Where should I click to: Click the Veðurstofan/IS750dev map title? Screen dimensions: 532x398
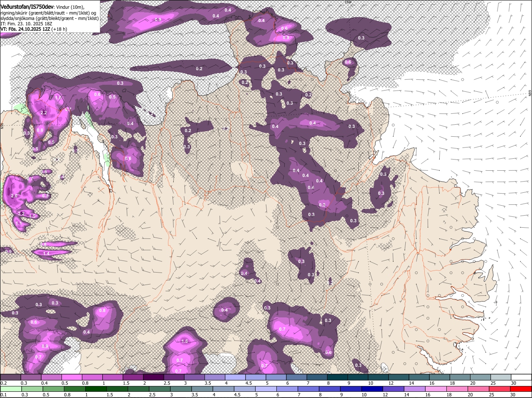(x=27, y=7)
